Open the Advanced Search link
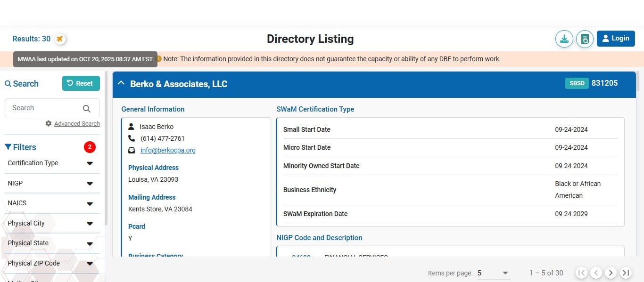 [x=77, y=124]
